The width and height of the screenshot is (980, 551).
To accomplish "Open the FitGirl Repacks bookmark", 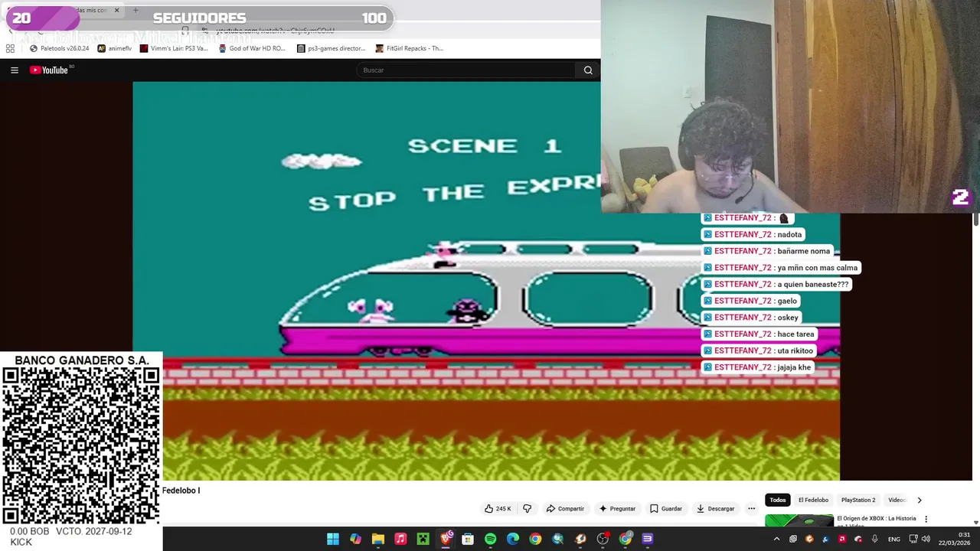I will pyautogui.click(x=410, y=48).
